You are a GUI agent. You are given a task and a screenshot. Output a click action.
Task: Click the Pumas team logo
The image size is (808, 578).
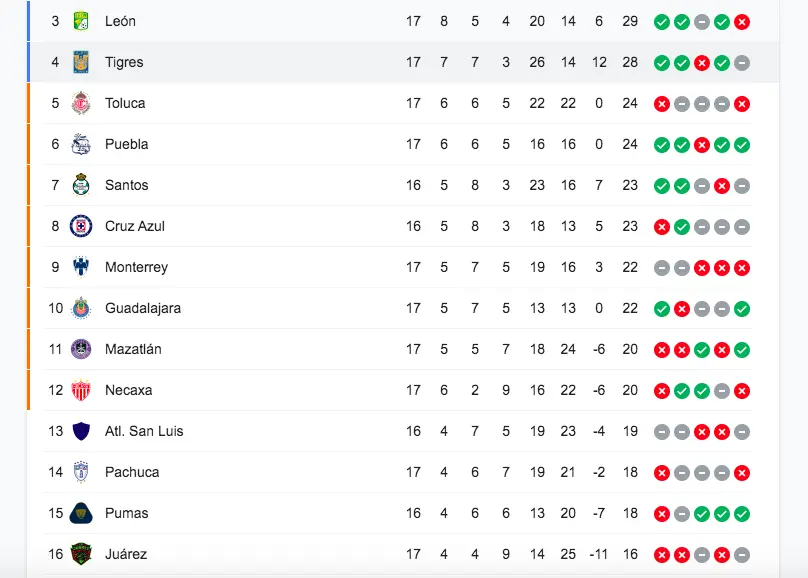click(x=81, y=513)
